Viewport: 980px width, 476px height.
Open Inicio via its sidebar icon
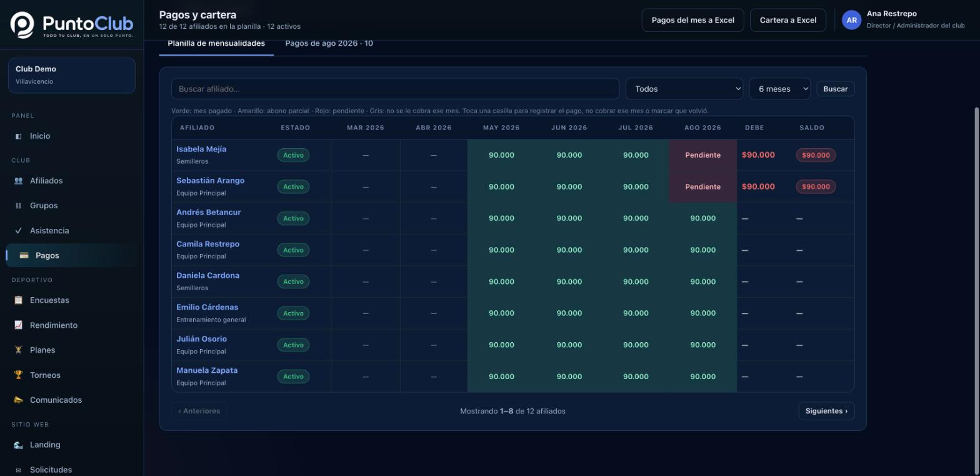click(18, 136)
